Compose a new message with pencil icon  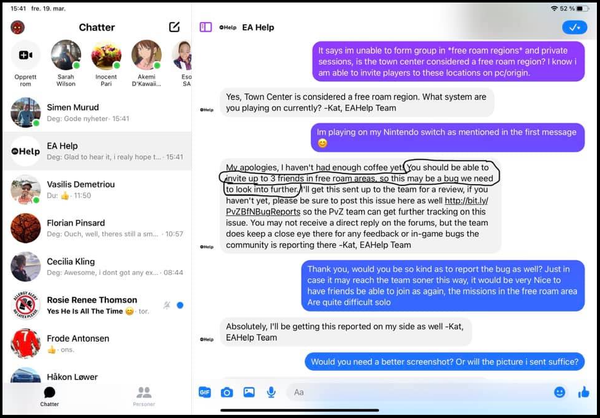pos(174,27)
